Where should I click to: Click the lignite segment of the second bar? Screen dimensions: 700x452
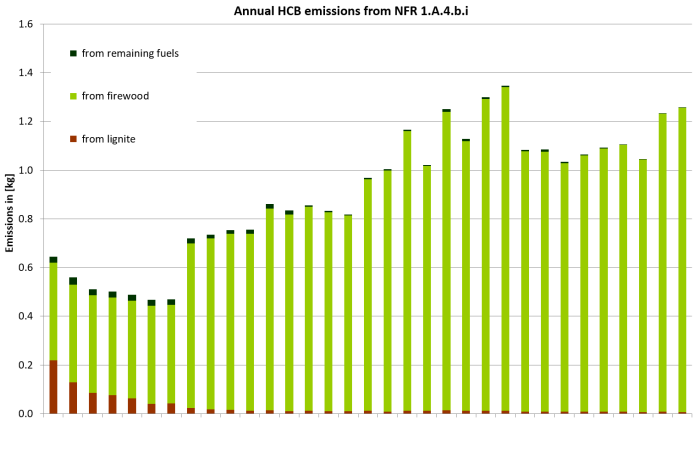[73, 398]
